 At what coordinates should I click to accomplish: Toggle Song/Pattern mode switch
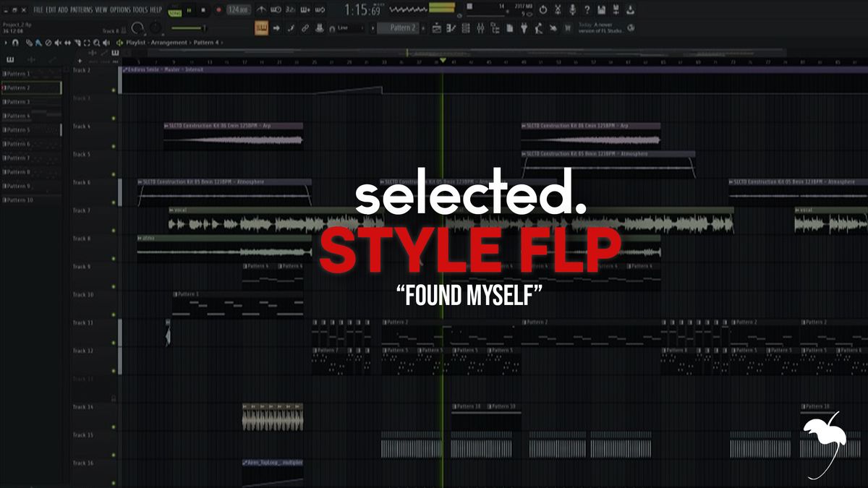click(x=174, y=10)
